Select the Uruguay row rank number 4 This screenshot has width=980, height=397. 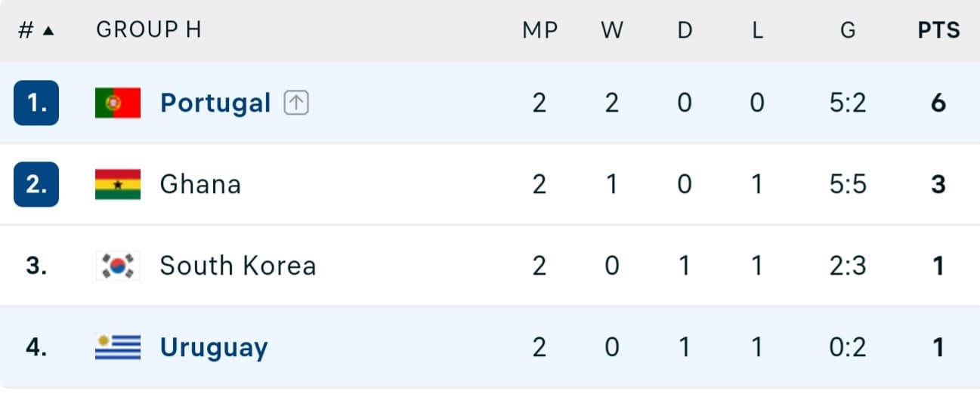tap(36, 348)
